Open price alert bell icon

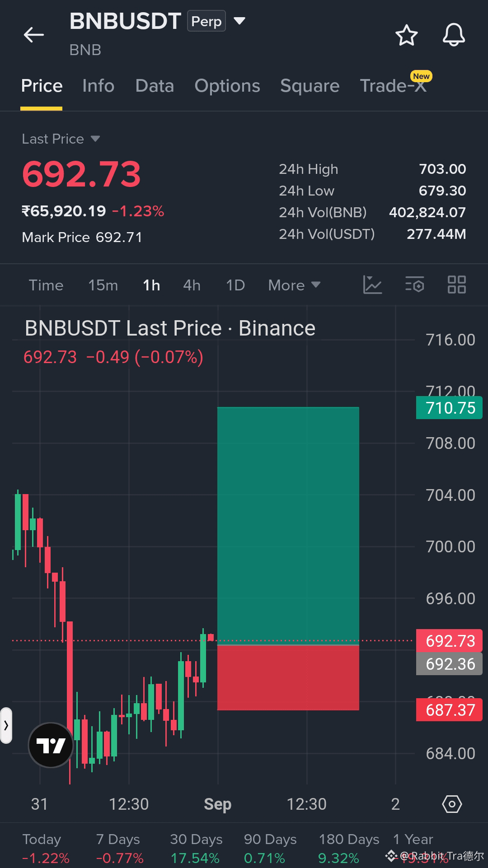453,35
